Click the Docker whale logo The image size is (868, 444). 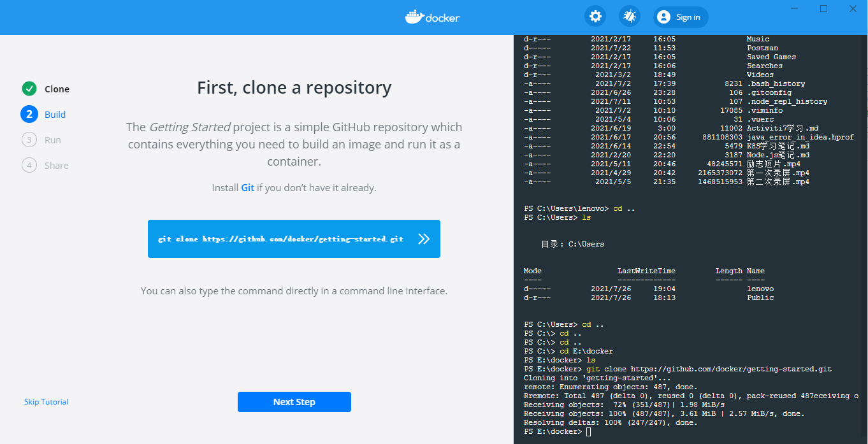click(432, 17)
